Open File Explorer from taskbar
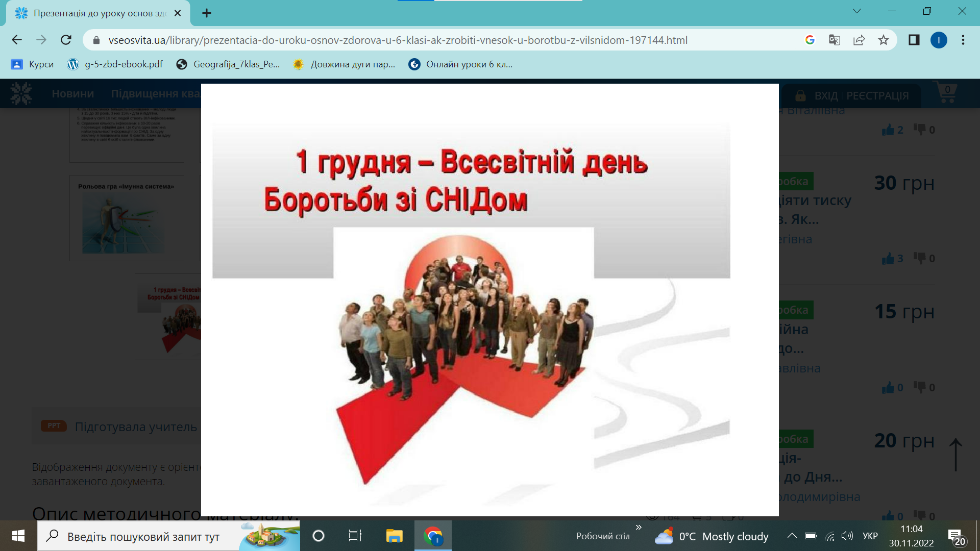Image resolution: width=980 pixels, height=551 pixels. tap(394, 536)
